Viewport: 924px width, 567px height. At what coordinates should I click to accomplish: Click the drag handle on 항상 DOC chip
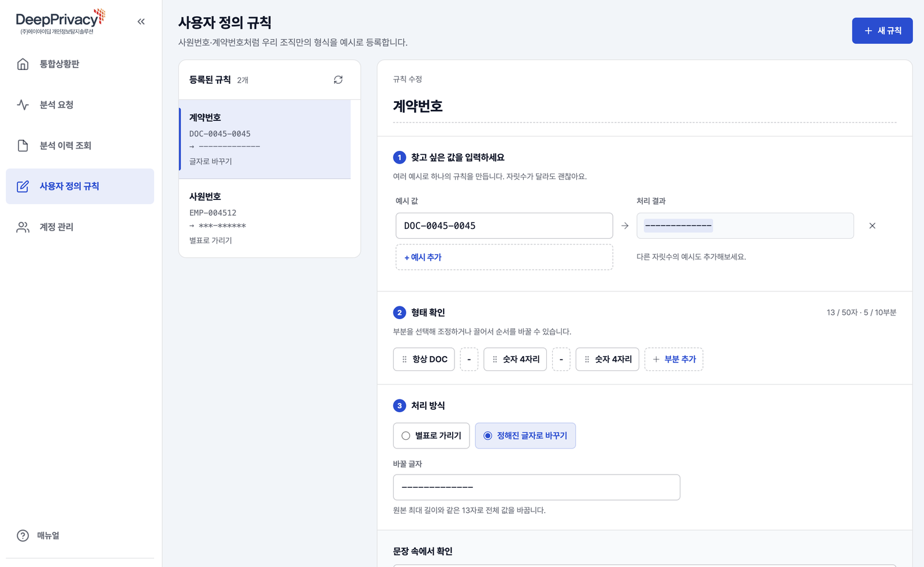click(x=404, y=360)
